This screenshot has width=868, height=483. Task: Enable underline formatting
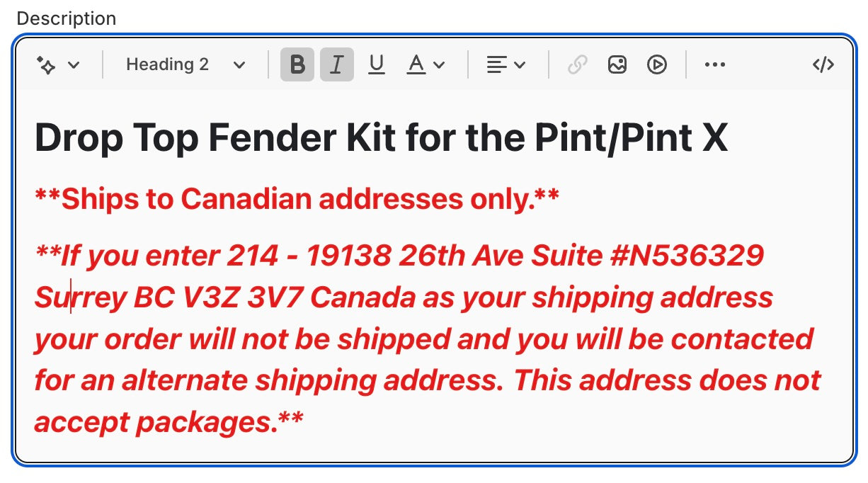click(377, 65)
